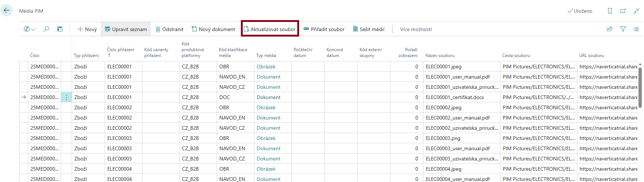Screen dimensions: 644x182
Task: Open the search magnifier icon
Action: coord(46,29)
